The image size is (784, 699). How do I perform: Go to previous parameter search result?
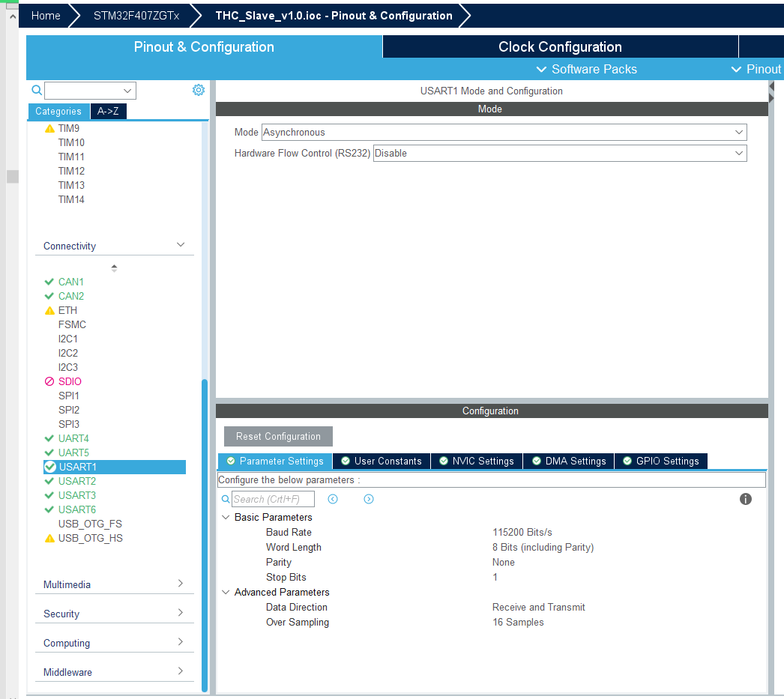[x=333, y=499]
